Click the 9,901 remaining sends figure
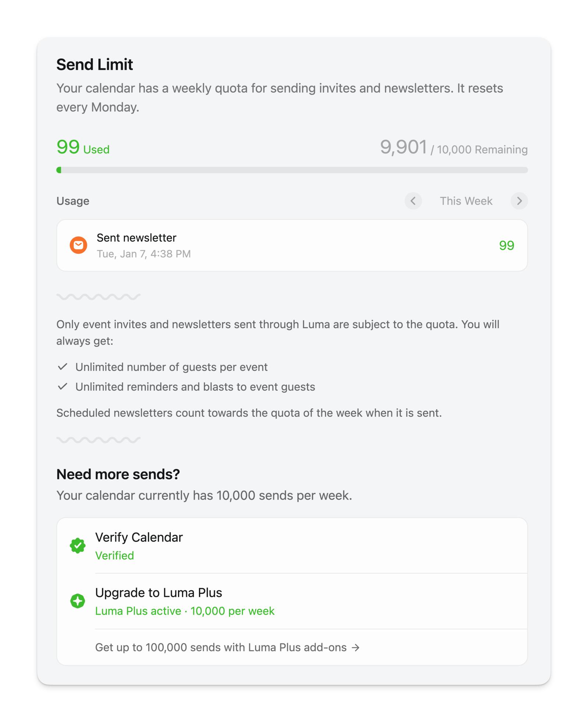 (404, 147)
